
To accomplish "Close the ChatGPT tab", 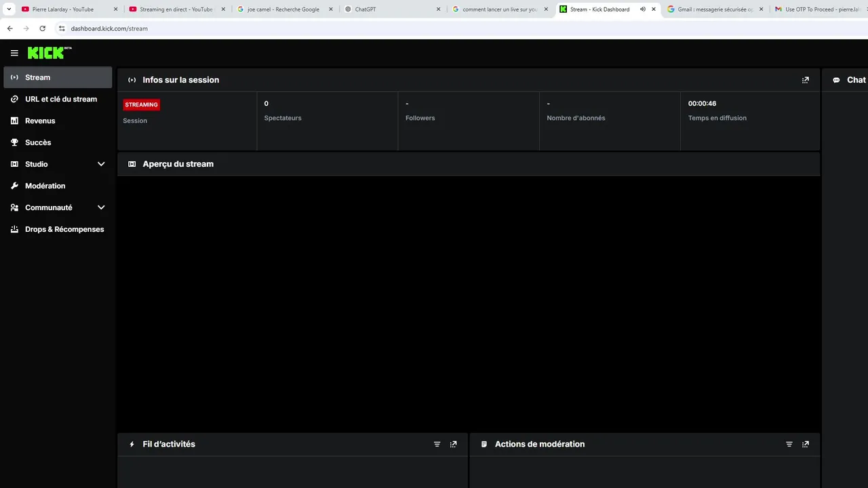I will (x=438, y=9).
